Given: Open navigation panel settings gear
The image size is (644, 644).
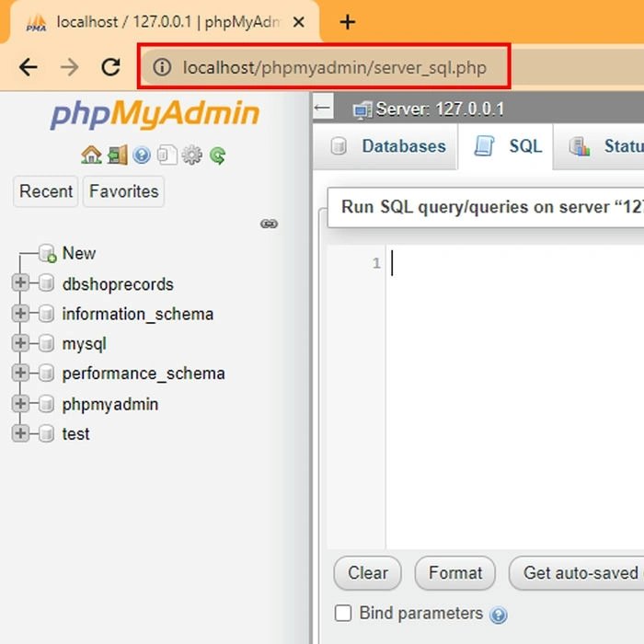Looking at the screenshot, I should pos(192,155).
